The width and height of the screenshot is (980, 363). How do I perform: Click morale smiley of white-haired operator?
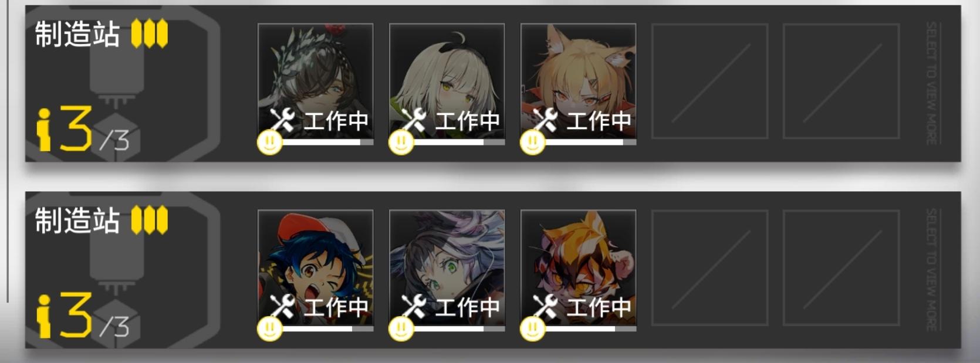click(401, 143)
